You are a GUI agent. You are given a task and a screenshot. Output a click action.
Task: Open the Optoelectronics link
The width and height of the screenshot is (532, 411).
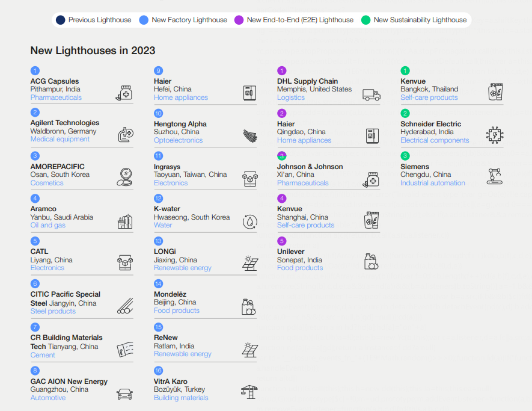tap(178, 140)
